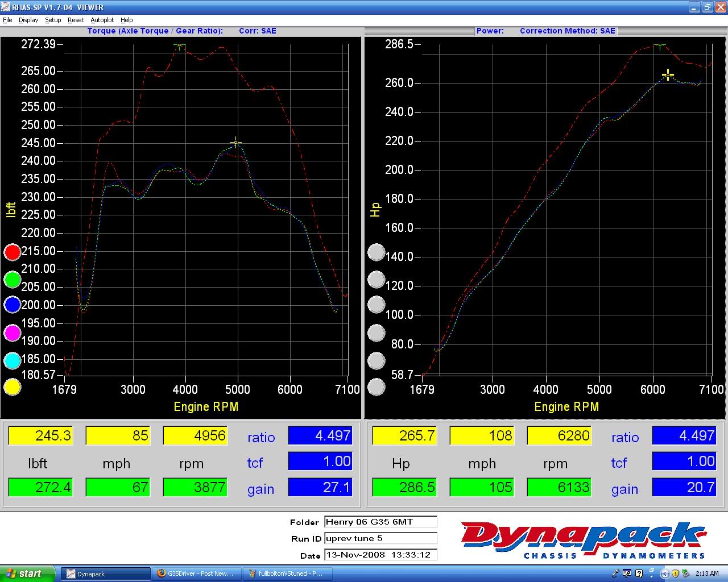The image size is (728, 582).
Task: Click the Dynapack Chassis Dynamometers logo
Action: pyautogui.click(x=583, y=540)
